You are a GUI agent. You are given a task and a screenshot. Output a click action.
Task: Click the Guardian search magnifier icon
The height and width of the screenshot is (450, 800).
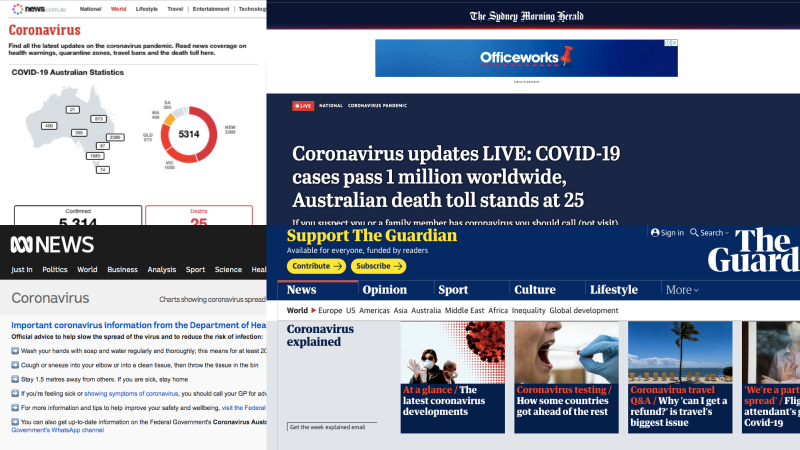pyautogui.click(x=694, y=233)
